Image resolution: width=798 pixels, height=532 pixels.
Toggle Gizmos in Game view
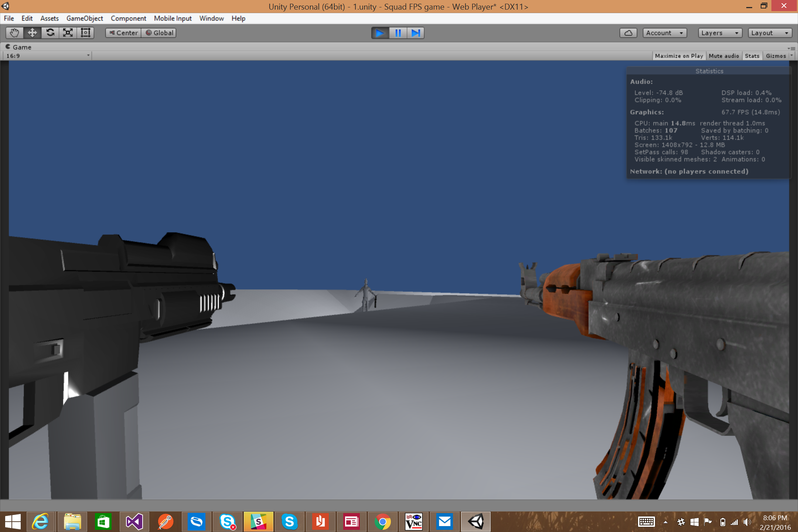point(775,56)
